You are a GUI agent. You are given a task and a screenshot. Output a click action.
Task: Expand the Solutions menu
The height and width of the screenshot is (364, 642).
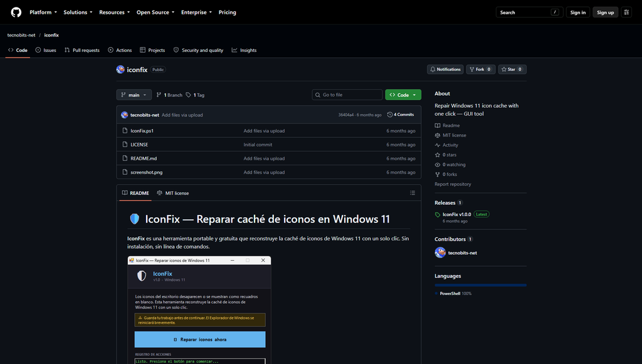pos(78,13)
